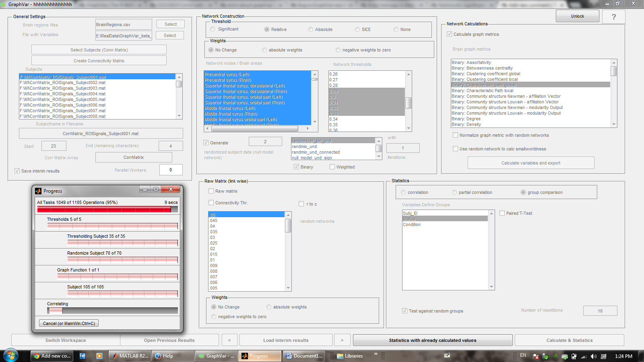The image size is (644, 362).
Task: Click Select Subjects (Conn Matrix) button
Action: (99, 50)
